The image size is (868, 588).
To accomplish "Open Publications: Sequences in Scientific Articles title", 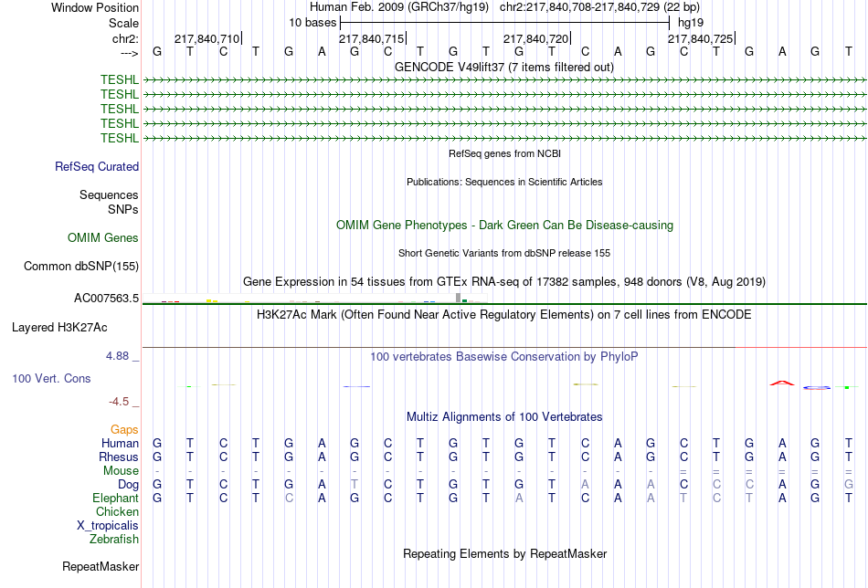I will pos(504,182).
